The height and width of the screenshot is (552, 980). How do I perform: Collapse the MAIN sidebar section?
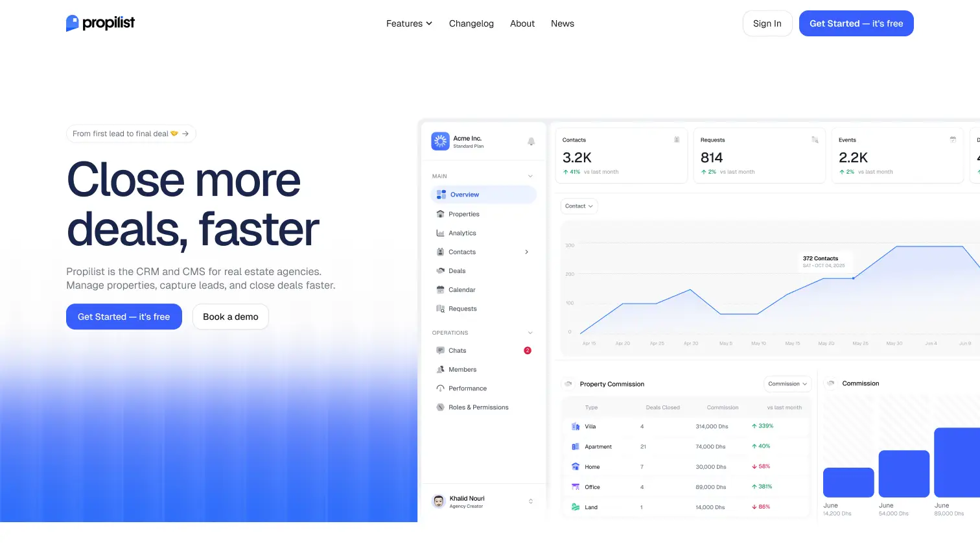point(530,176)
